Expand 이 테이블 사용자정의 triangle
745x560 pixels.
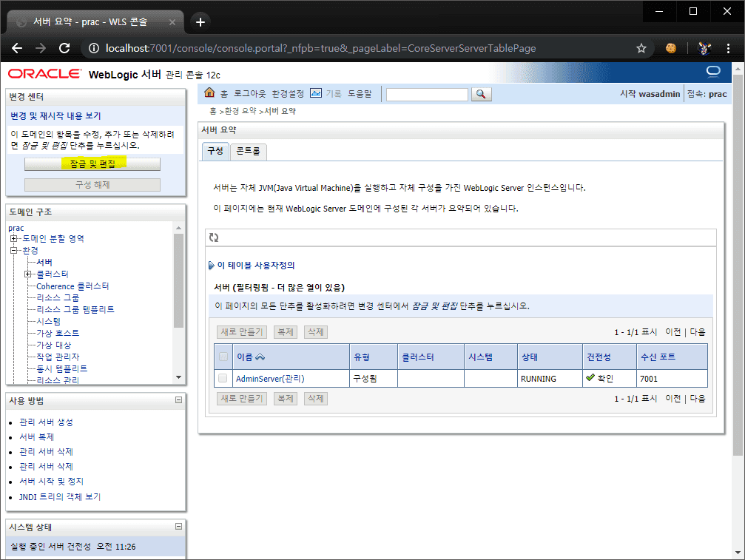[212, 266]
